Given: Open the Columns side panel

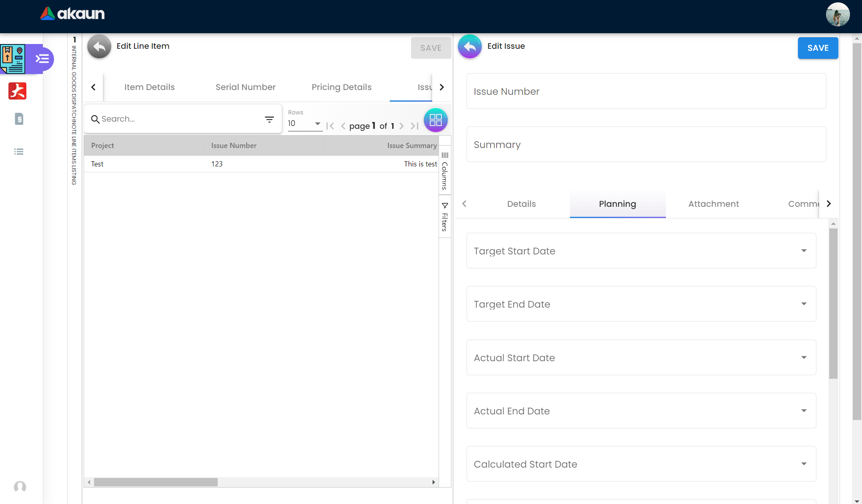Looking at the screenshot, I should (x=445, y=171).
